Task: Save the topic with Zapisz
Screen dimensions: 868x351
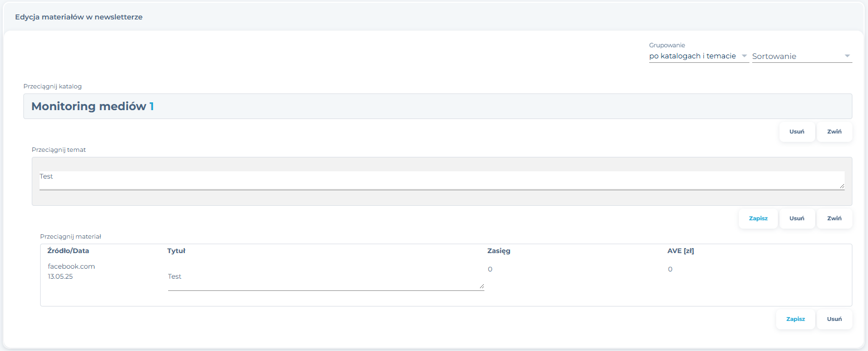Action: click(x=758, y=219)
